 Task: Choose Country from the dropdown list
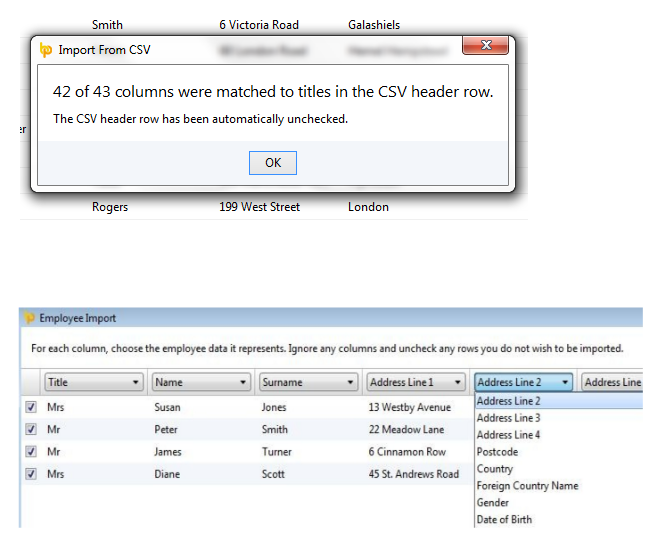[559, 469]
